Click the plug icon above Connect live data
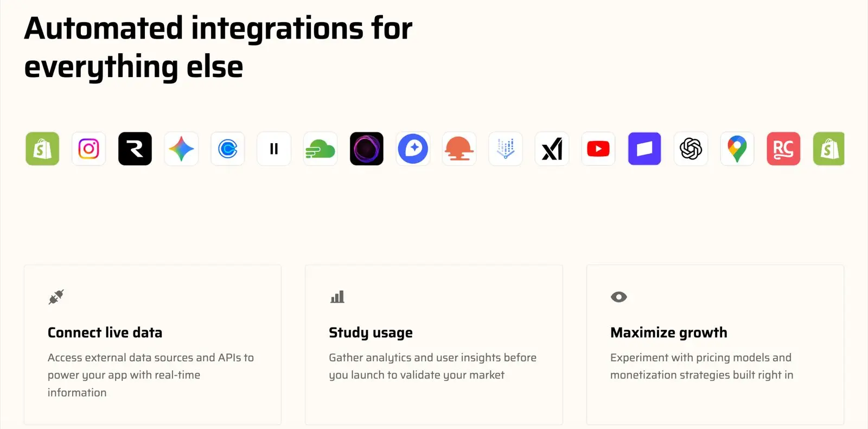868x429 pixels. point(56,297)
